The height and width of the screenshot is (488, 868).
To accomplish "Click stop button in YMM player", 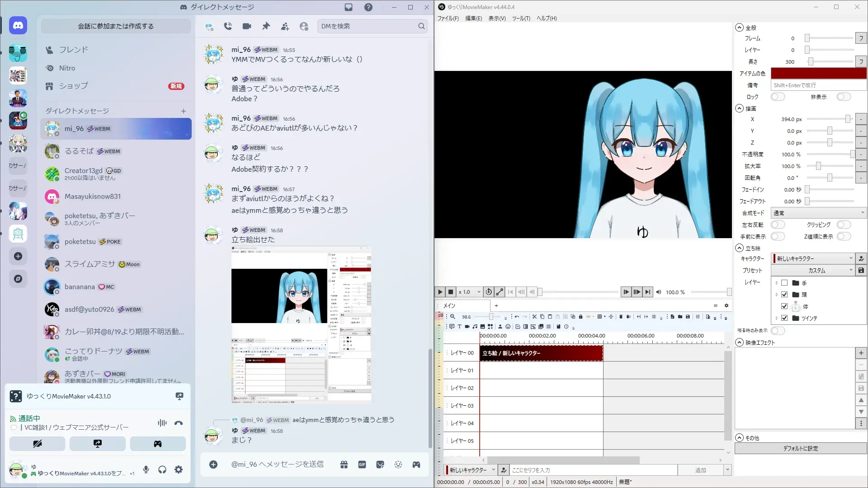I will coord(451,292).
